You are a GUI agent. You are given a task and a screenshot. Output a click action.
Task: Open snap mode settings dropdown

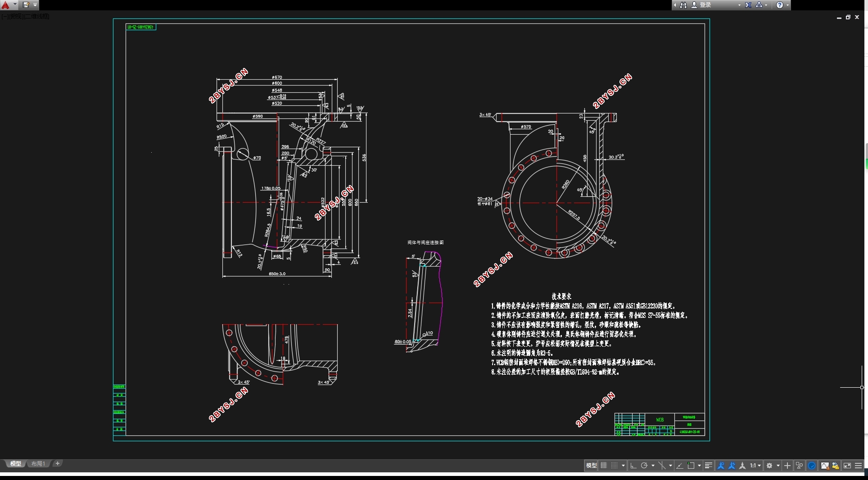(x=624, y=466)
